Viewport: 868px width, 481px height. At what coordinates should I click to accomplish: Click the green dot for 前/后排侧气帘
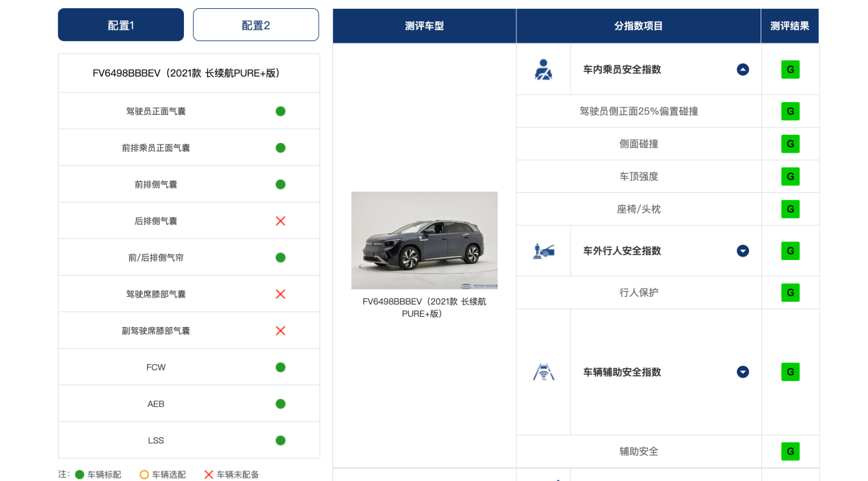pyautogui.click(x=280, y=257)
